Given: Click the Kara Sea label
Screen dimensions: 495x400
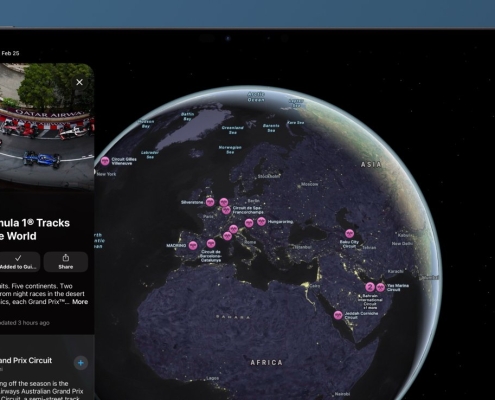Looking at the screenshot, I should pos(295,123).
